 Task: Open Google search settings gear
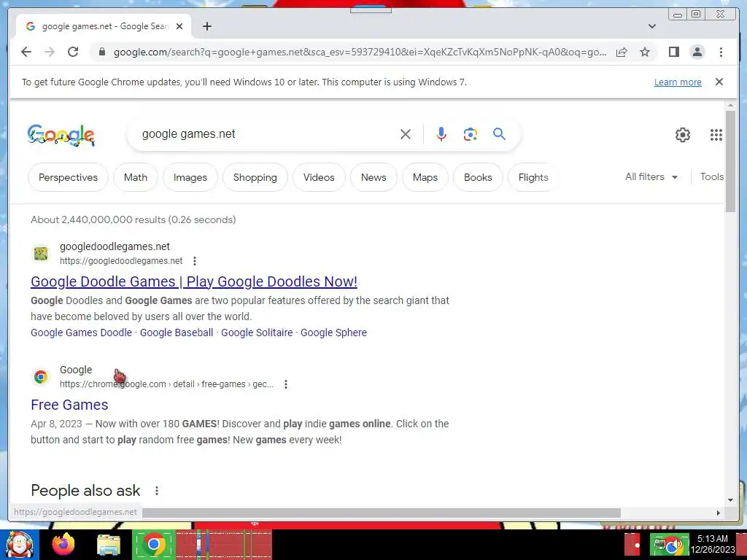click(x=682, y=135)
